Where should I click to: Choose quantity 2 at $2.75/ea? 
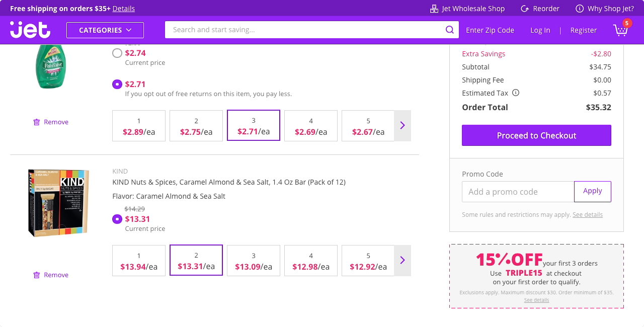(196, 126)
